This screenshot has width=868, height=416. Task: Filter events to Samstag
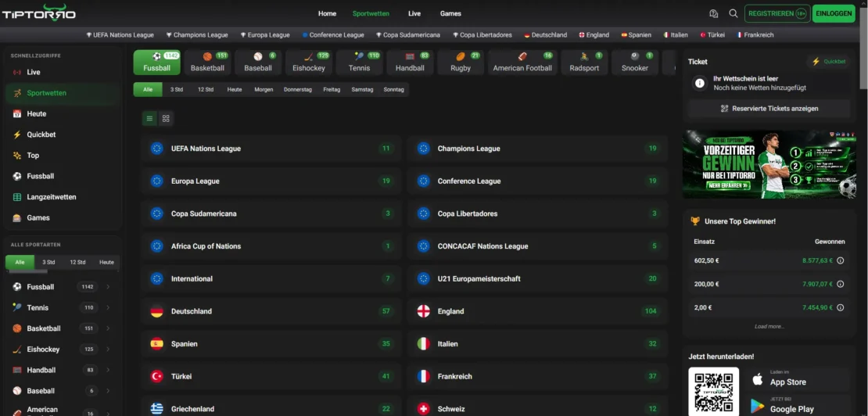(x=362, y=90)
